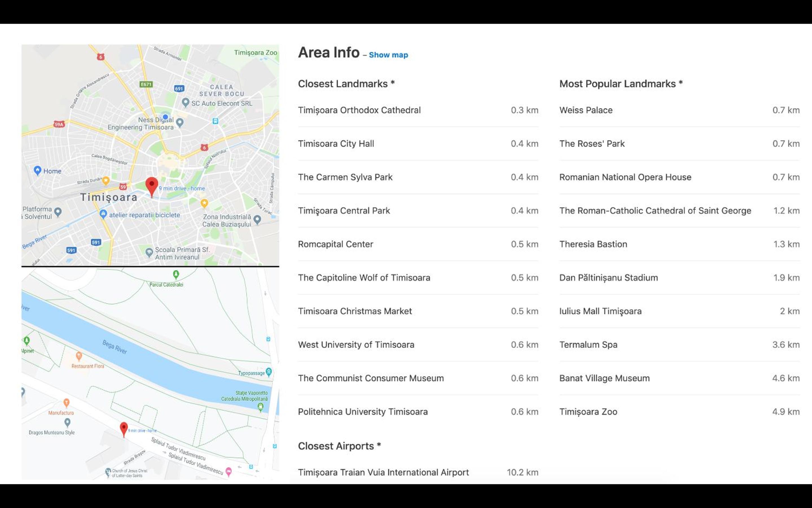812x508 pixels.
Task: Click Politehnica University Timisoara entry
Action: point(418,411)
